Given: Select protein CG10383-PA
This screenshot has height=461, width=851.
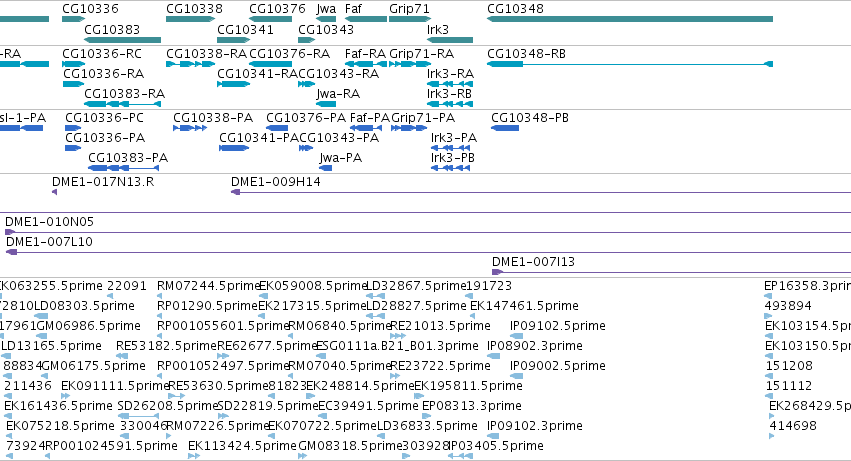Looking at the screenshot, I should [x=128, y=158].
